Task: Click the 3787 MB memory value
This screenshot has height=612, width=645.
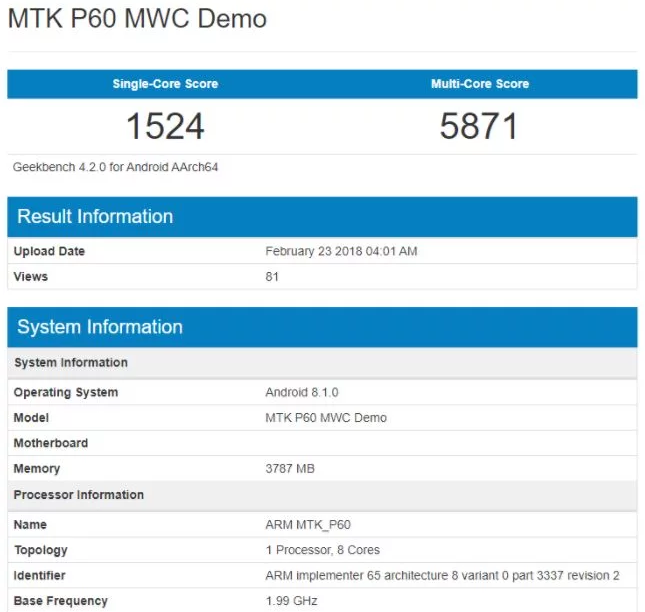Action: click(290, 468)
